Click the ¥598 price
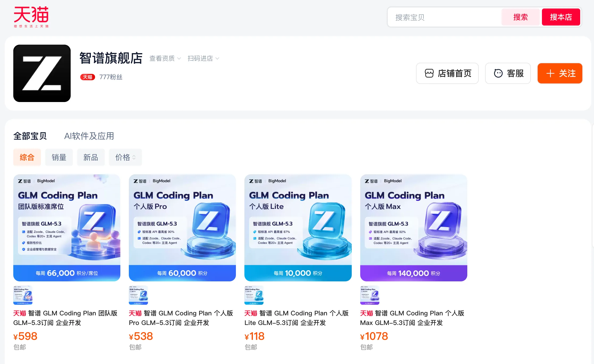 pos(25,336)
